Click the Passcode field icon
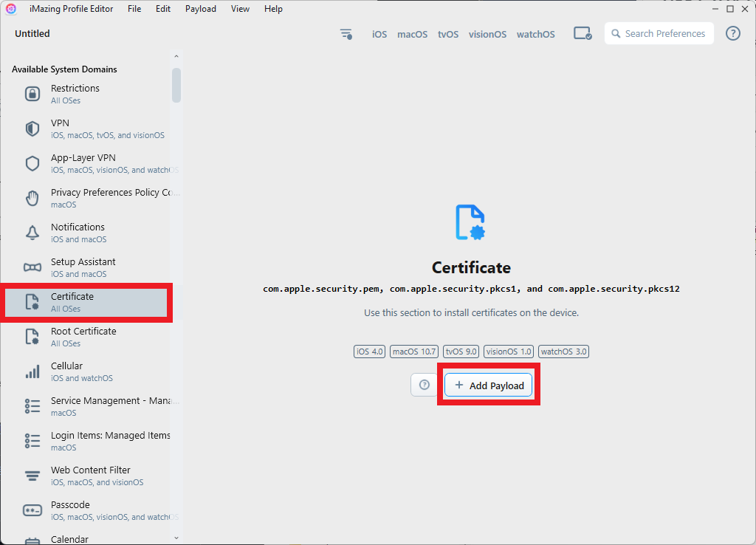This screenshot has width=756, height=545. tap(32, 510)
